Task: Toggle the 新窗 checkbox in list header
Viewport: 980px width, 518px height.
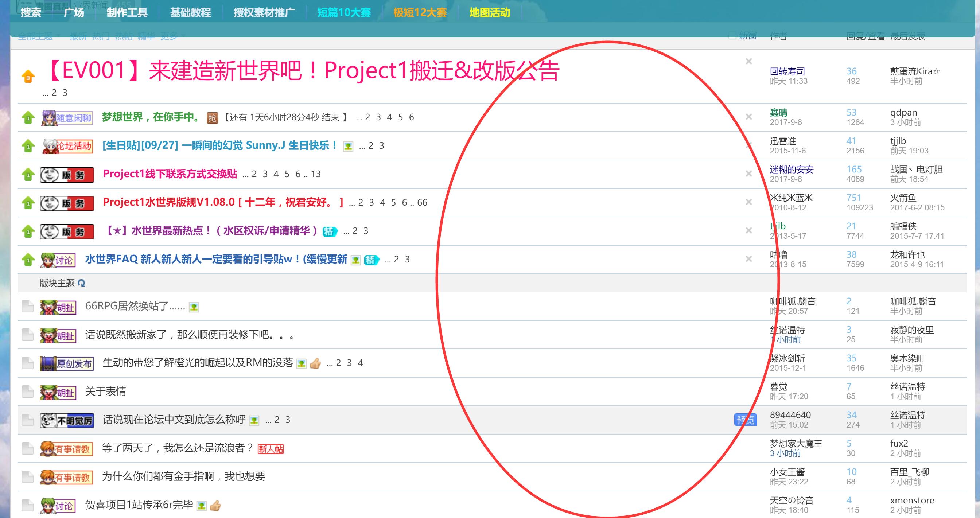Action: 732,36
